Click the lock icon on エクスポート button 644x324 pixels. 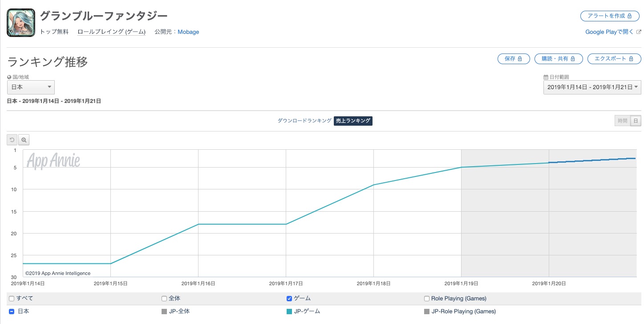[x=631, y=59]
